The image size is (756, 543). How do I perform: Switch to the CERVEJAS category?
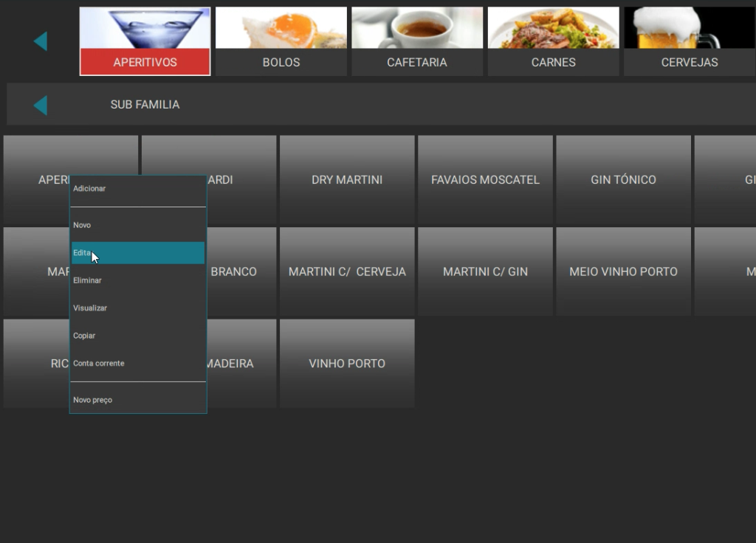pyautogui.click(x=689, y=41)
